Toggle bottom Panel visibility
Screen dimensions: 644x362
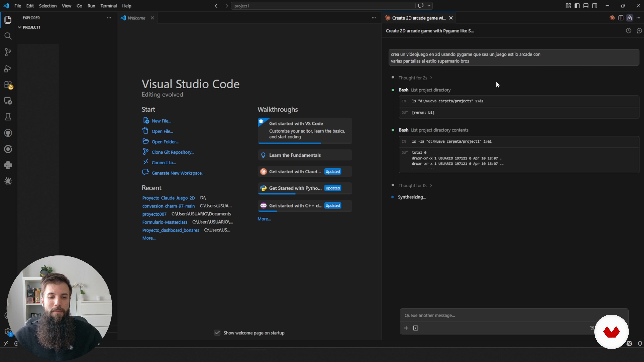(x=586, y=6)
